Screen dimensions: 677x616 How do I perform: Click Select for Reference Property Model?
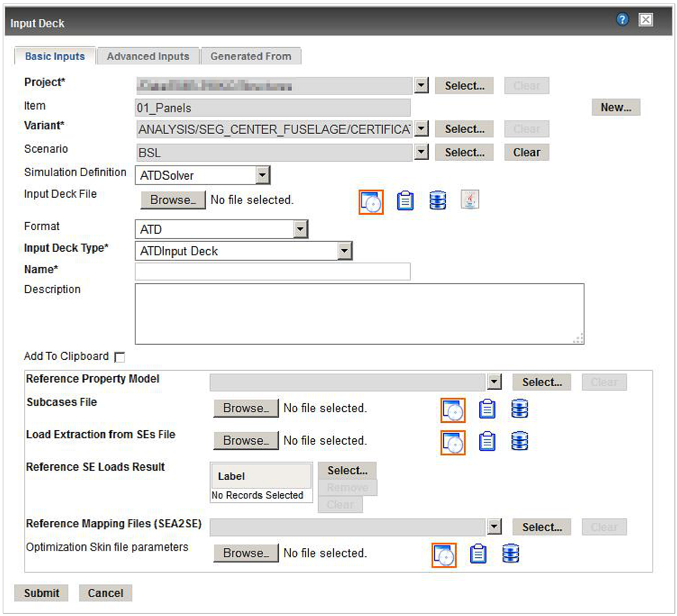click(x=542, y=382)
